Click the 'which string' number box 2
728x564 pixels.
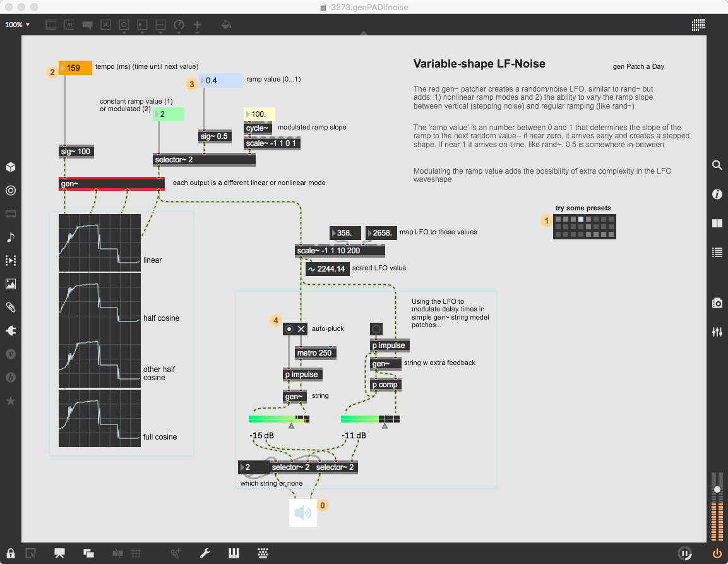253,467
